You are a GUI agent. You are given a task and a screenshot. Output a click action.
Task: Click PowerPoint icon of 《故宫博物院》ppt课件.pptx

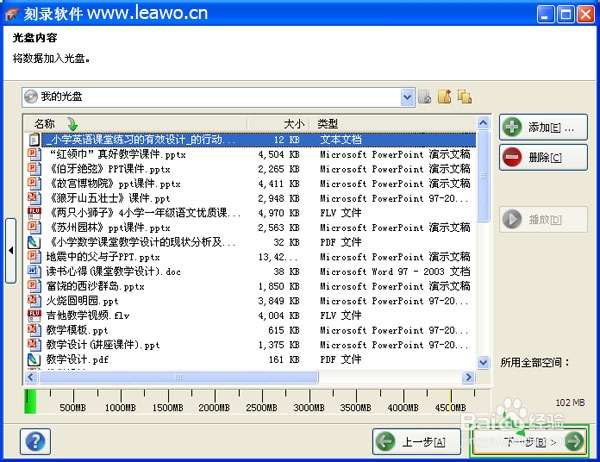pyautogui.click(x=34, y=184)
